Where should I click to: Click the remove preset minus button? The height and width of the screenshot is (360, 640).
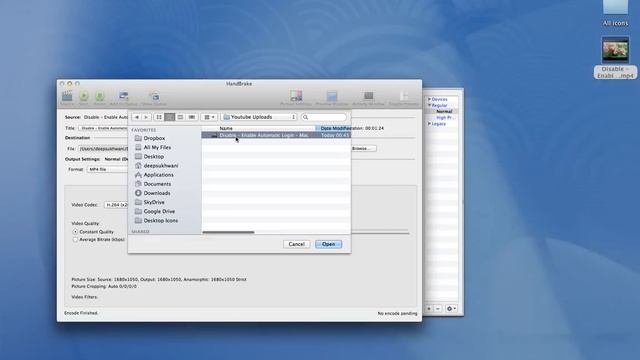coord(438,309)
